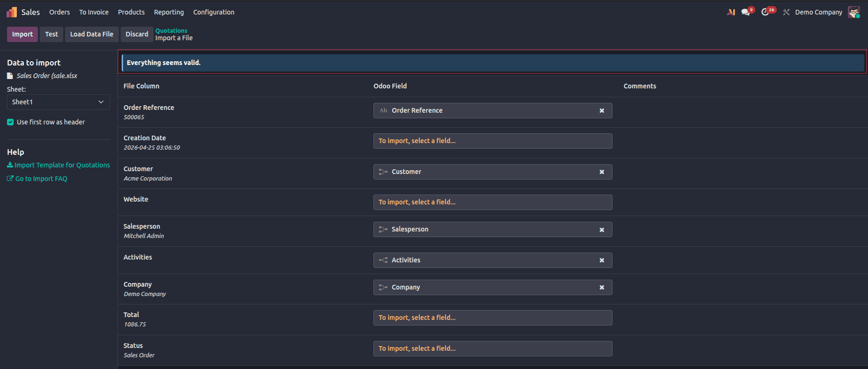
Task: Click the Customer relation-type icon
Action: coord(383,172)
